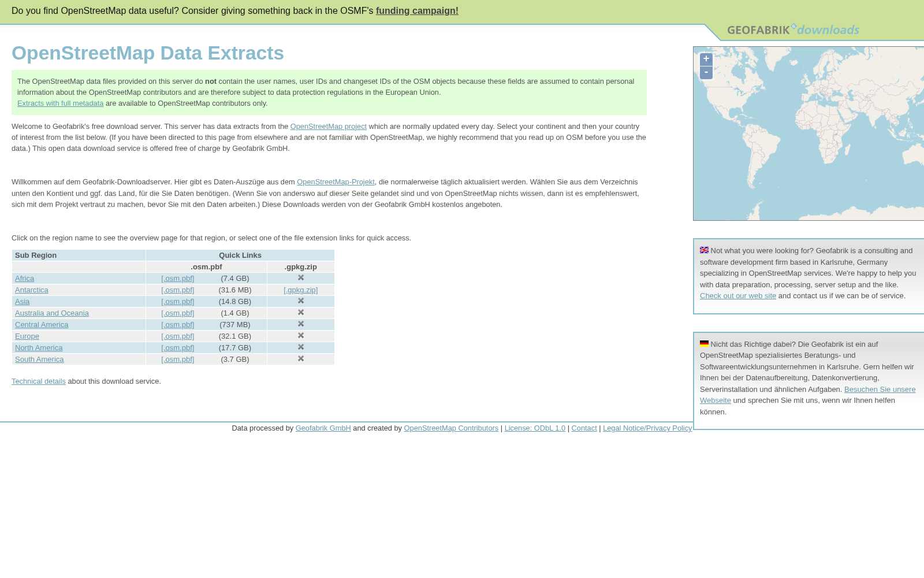Download South America .osm.pbf file
Image resolution: width=924 pixels, height=578 pixels.
(177, 360)
